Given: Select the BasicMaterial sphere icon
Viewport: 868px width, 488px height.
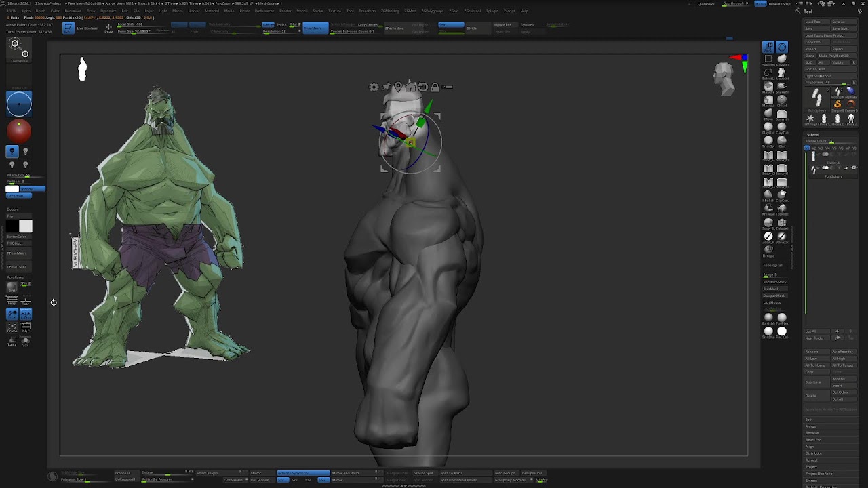Looking at the screenshot, I should click(768, 317).
